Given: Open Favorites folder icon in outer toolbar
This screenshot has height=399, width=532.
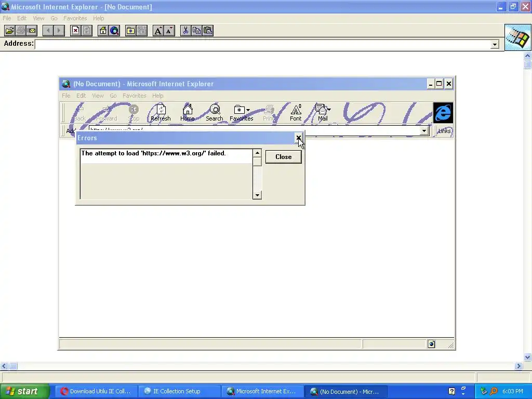Looking at the screenshot, I should pyautogui.click(x=130, y=31).
